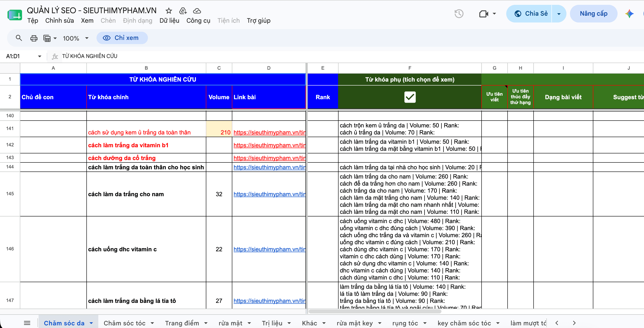Open the Dữ liệu menu

click(x=169, y=20)
